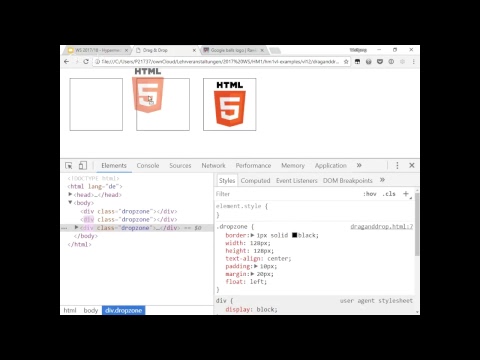
Task: Expand the head node in the DOM tree
Action: [70, 194]
